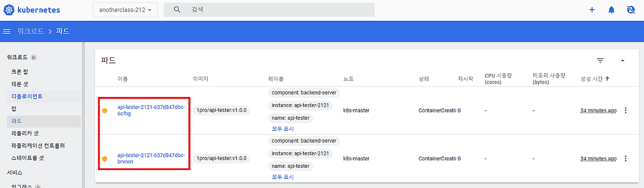Click name: api-tester label in 6cfhg row
This screenshot has width=644, height=188.
[291, 118]
